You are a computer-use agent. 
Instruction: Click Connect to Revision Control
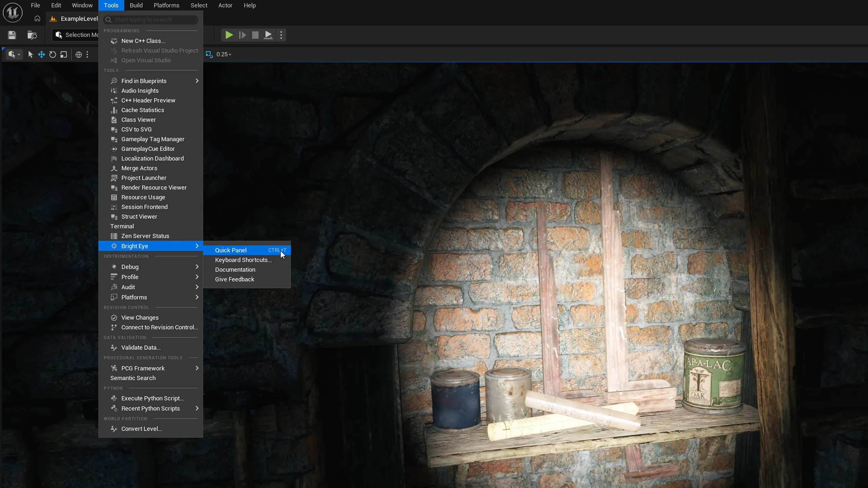point(151,327)
